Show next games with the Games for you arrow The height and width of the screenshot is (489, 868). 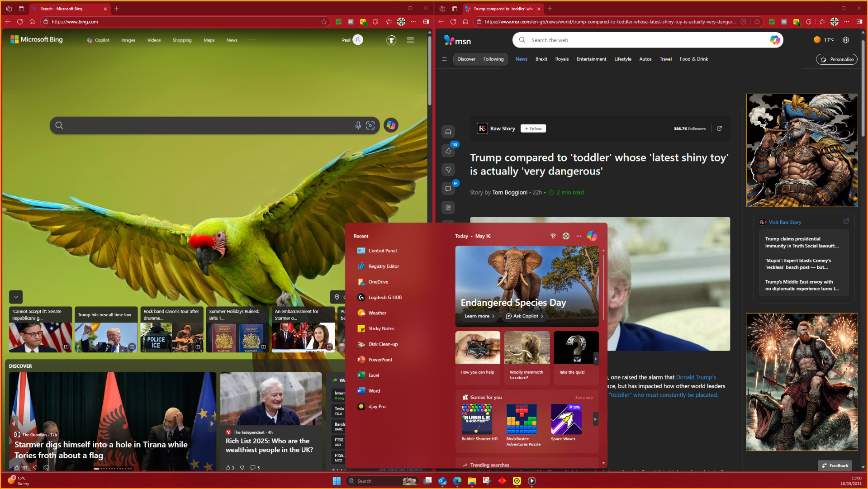(595, 419)
